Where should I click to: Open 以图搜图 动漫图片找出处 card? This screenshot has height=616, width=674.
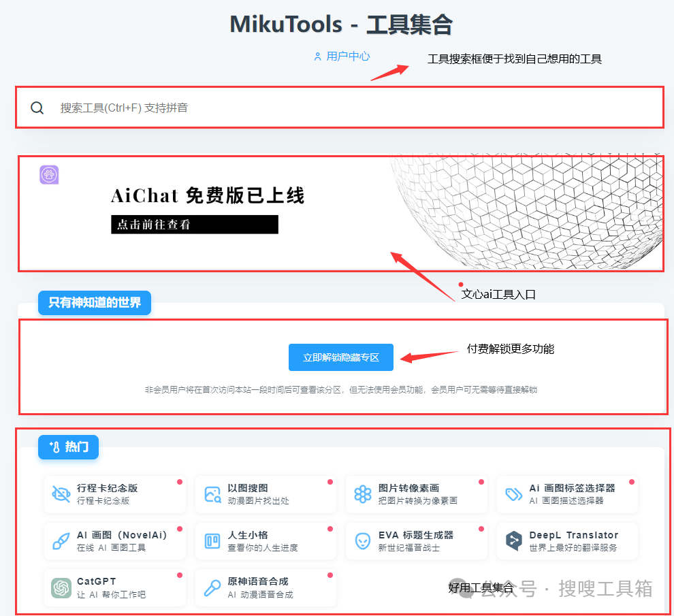[x=266, y=494]
